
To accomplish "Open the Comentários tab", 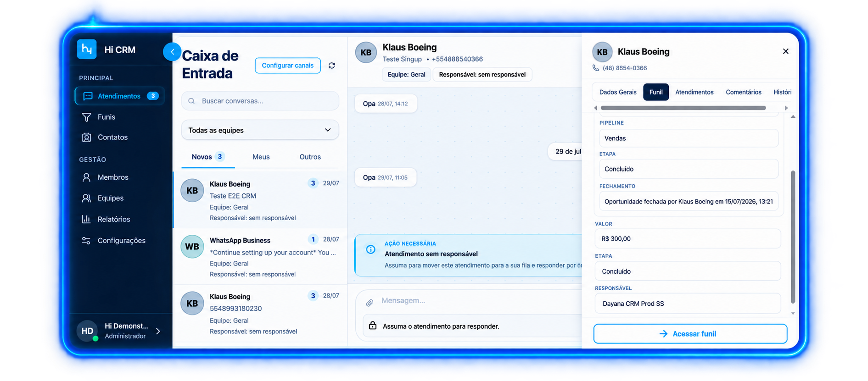I will (744, 92).
